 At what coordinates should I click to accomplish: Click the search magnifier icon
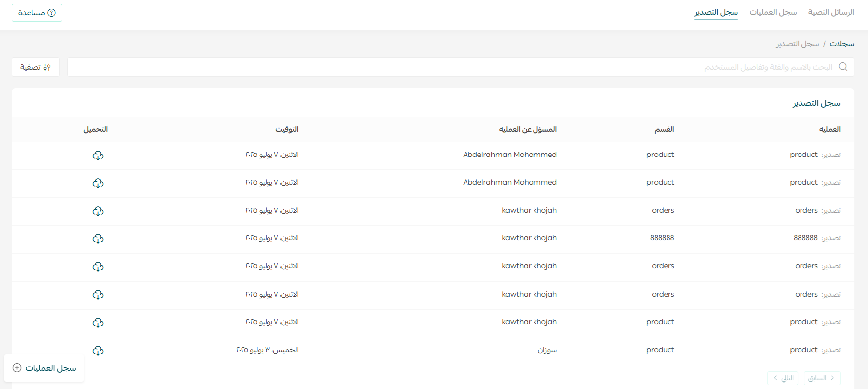[843, 67]
